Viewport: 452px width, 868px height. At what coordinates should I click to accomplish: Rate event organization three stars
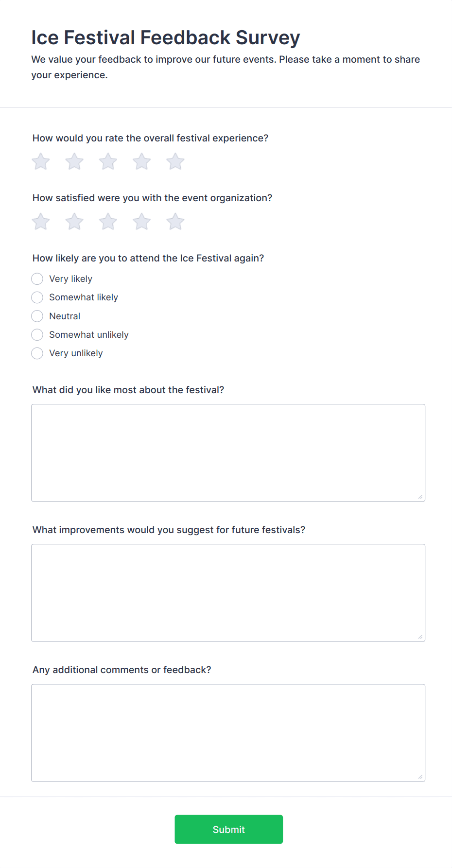pyautogui.click(x=108, y=222)
